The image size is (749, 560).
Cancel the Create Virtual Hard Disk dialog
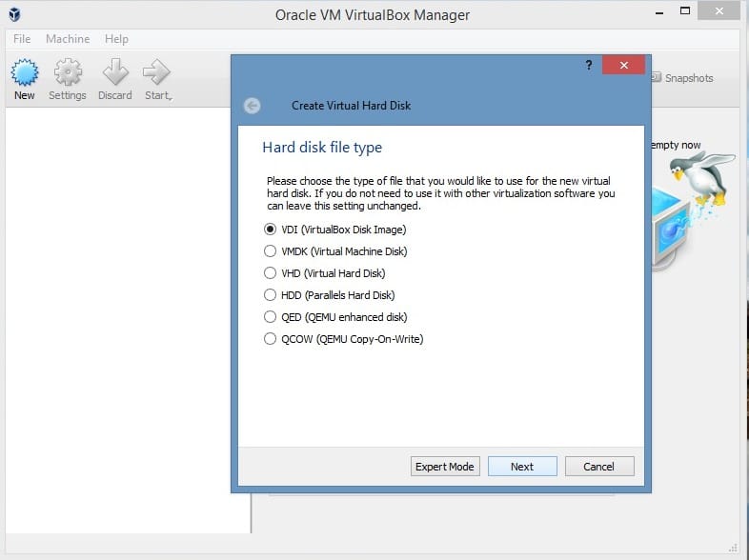tap(599, 467)
